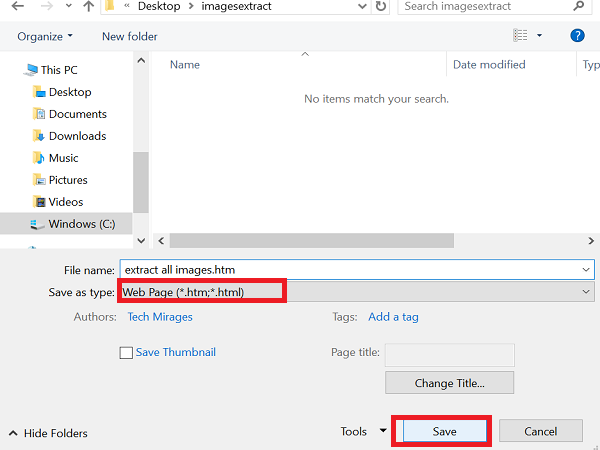
Task: Click the refresh icon beside address bar
Action: tap(381, 6)
